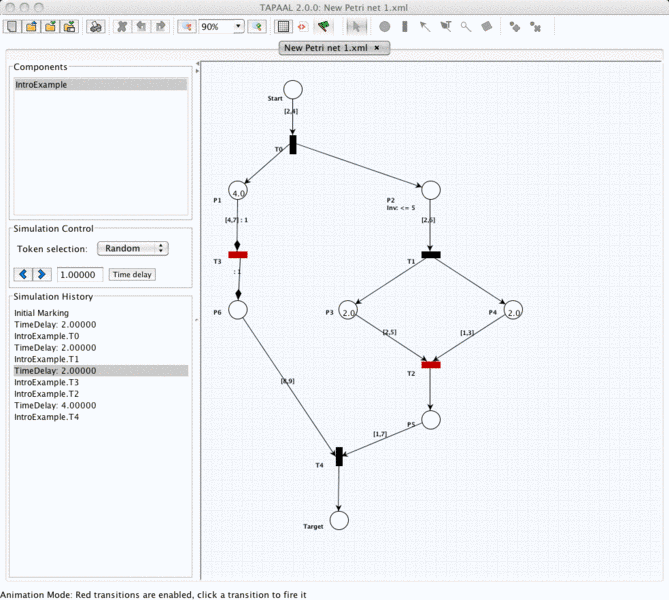Select the Transition (bar) tool
669x600 pixels.
(x=404, y=26)
